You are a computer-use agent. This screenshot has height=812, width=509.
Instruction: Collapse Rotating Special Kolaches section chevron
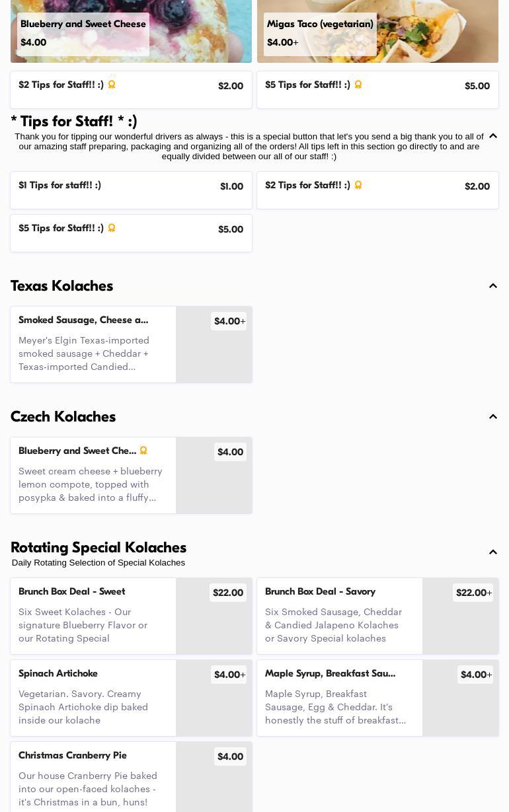[x=493, y=552]
